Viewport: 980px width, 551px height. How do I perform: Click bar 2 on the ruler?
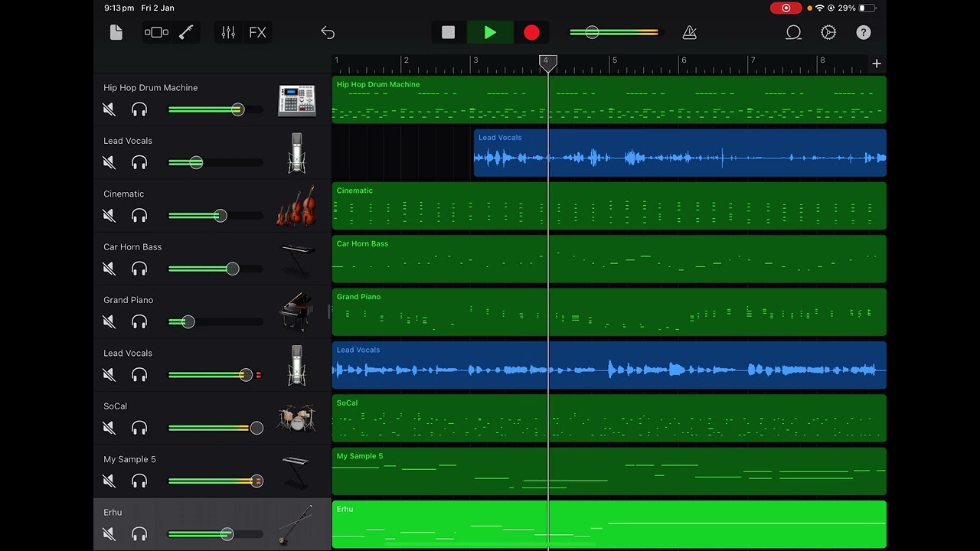point(407,60)
